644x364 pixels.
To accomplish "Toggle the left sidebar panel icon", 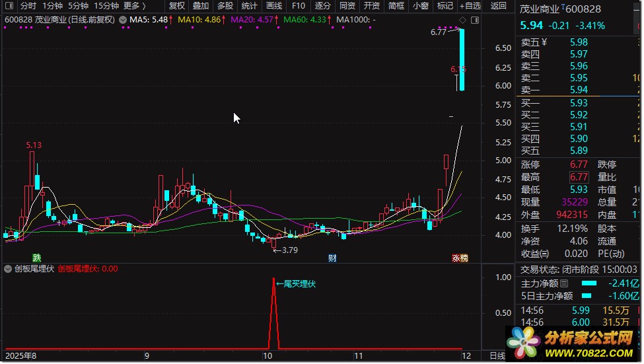I will click(x=9, y=6).
